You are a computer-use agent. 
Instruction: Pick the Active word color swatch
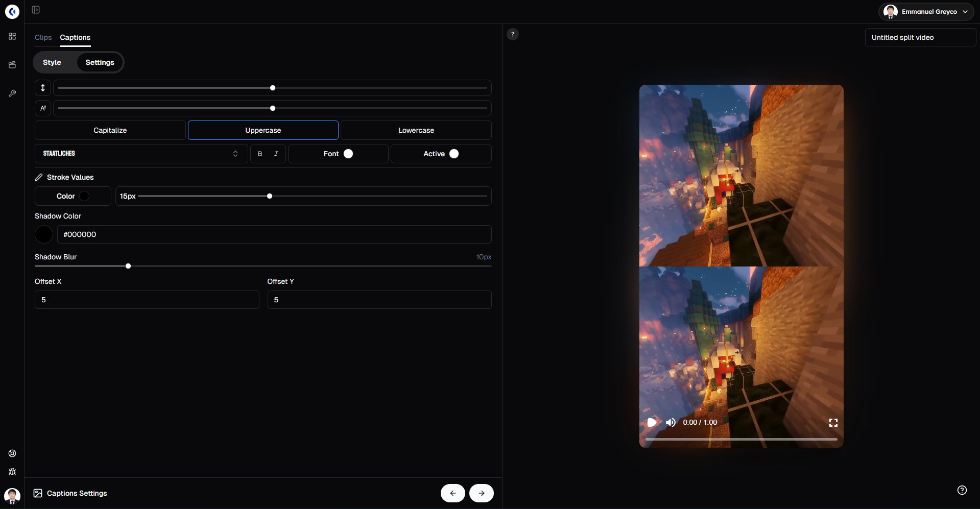[x=454, y=154]
